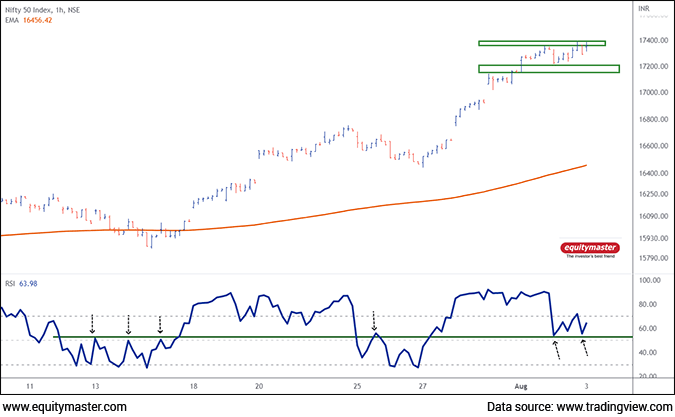Click the dashed down arrow above RSI near date 25

pyautogui.click(x=374, y=320)
